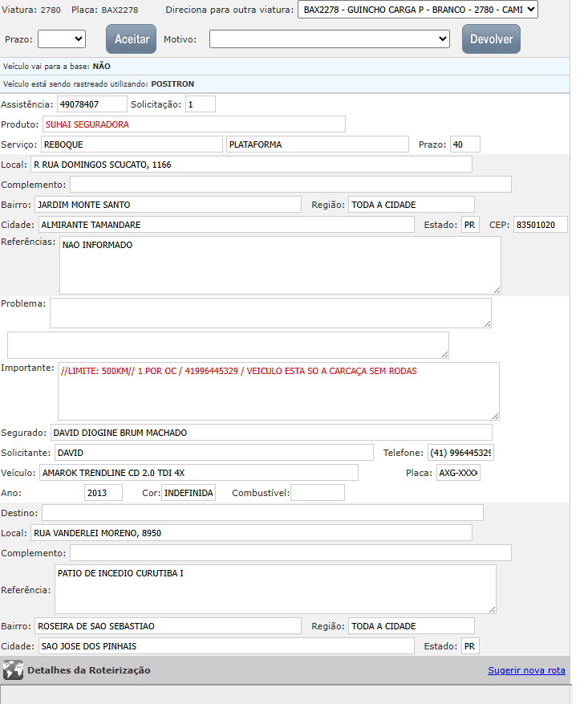Click the Importante text area

[x=278, y=392]
